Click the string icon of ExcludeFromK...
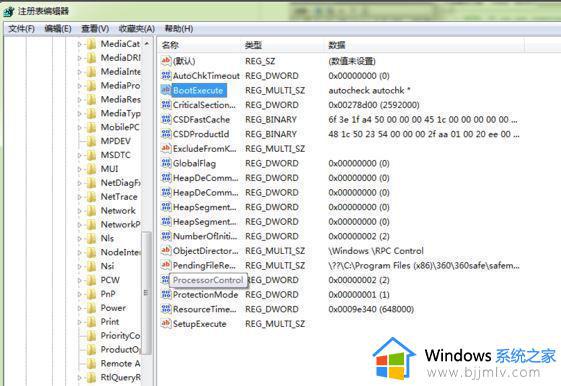 (x=166, y=148)
